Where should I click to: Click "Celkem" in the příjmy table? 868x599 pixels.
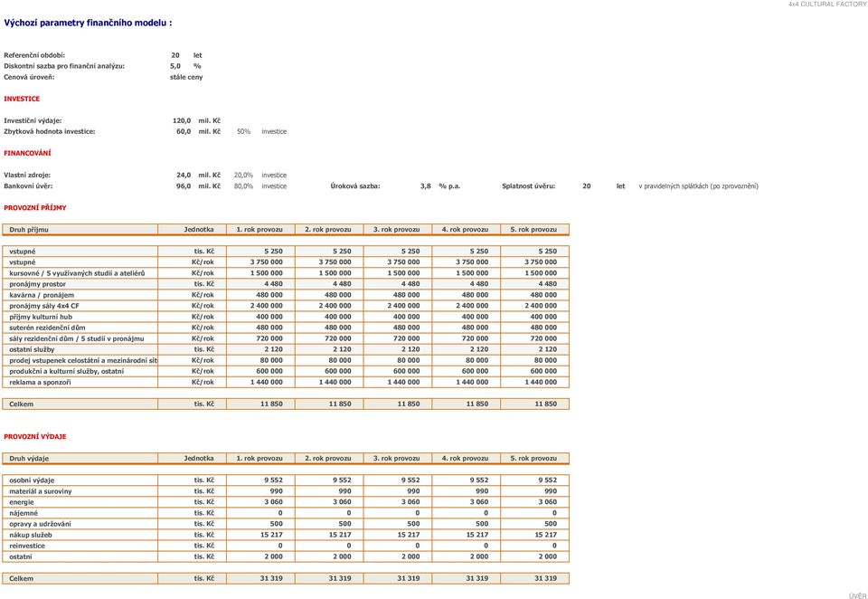[21, 404]
